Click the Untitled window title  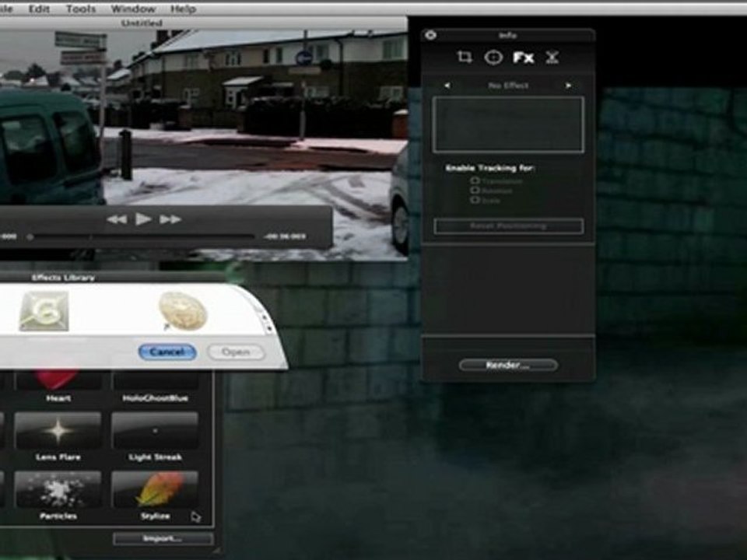click(x=142, y=23)
